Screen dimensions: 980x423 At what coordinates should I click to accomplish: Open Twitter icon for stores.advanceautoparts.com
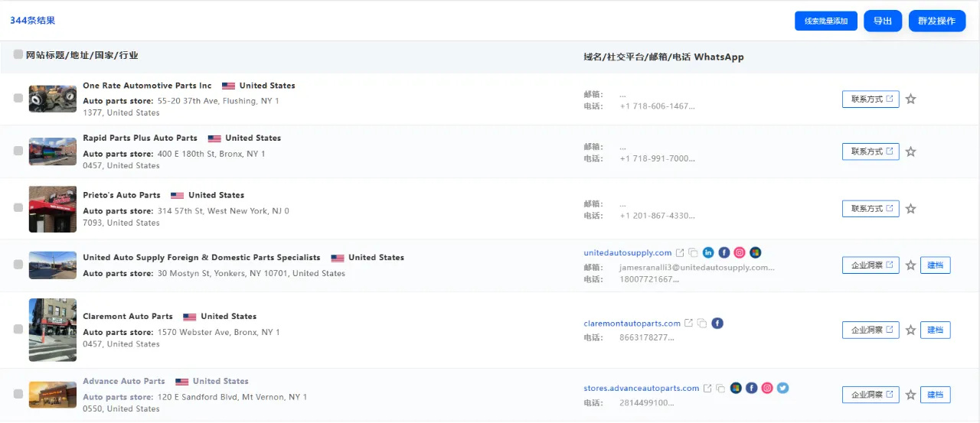click(782, 388)
